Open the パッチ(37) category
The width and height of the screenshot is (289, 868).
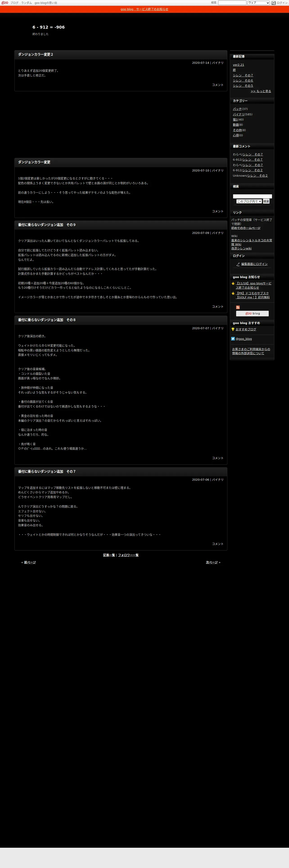pos(237,109)
